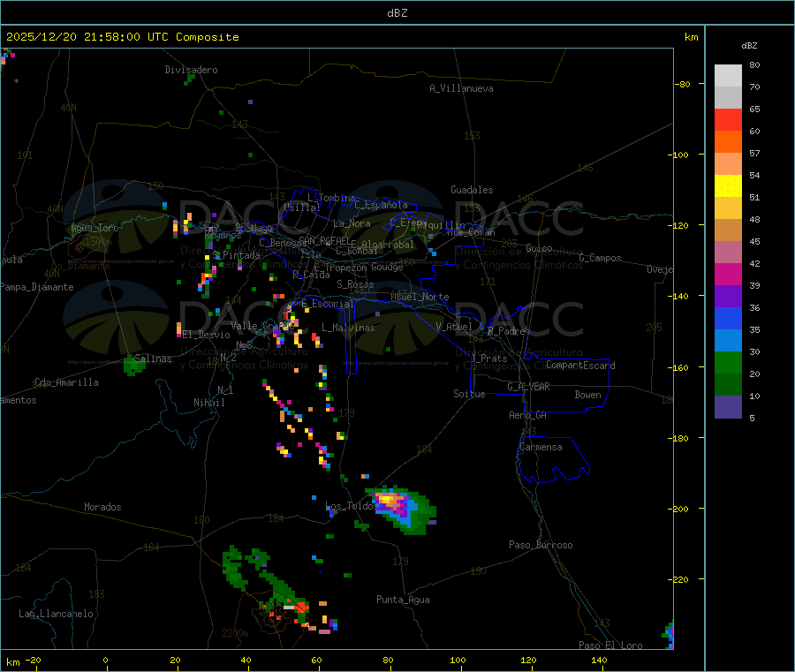795x672 pixels.
Task: Select the 'Los_Toldos' location label
Action: point(351,506)
